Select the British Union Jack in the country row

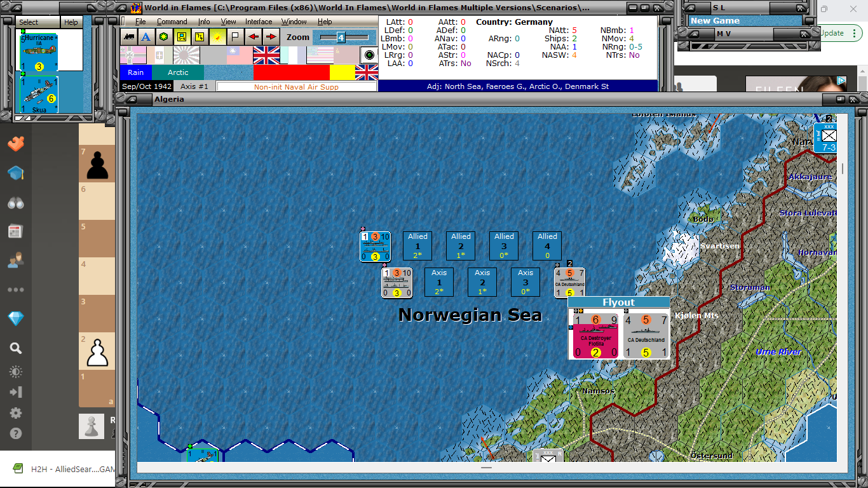[266, 55]
